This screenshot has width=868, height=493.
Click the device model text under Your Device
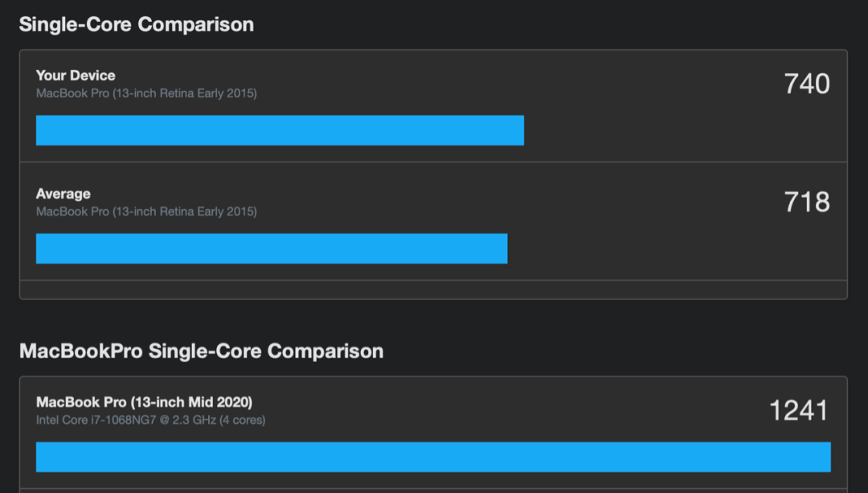[146, 93]
